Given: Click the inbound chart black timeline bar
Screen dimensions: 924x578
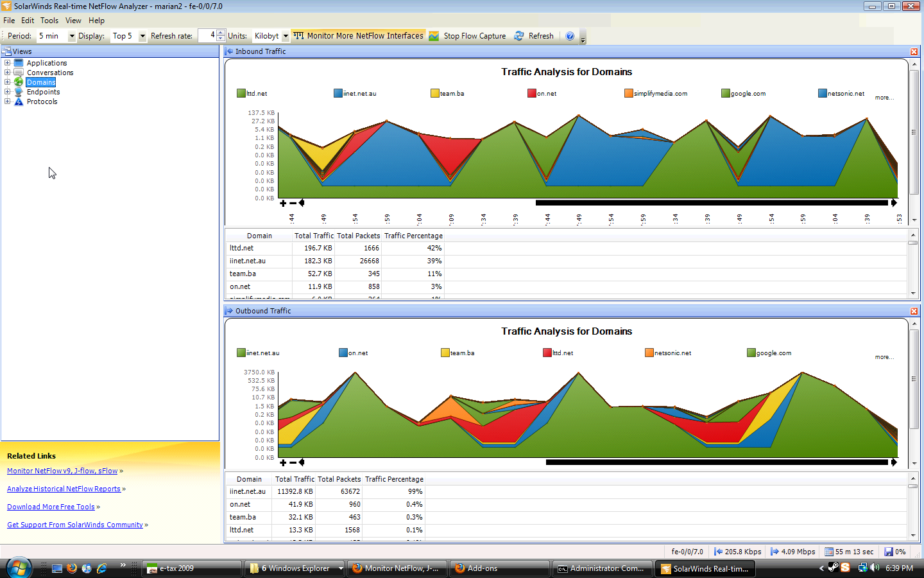Looking at the screenshot, I should coord(712,203).
